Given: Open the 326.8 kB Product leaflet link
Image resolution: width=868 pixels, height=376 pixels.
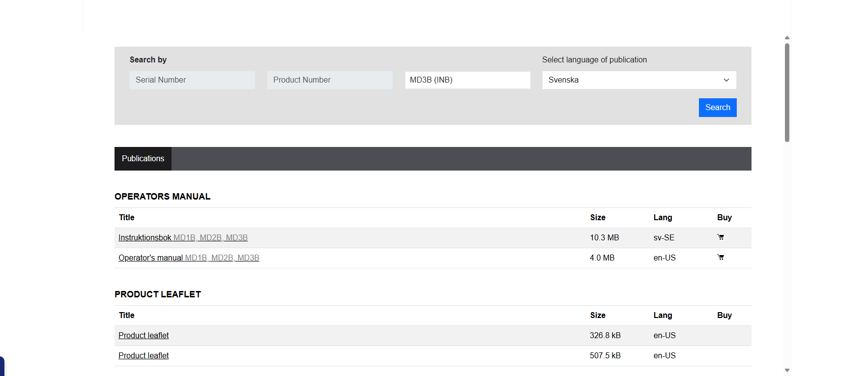Looking at the screenshot, I should pos(144,336).
